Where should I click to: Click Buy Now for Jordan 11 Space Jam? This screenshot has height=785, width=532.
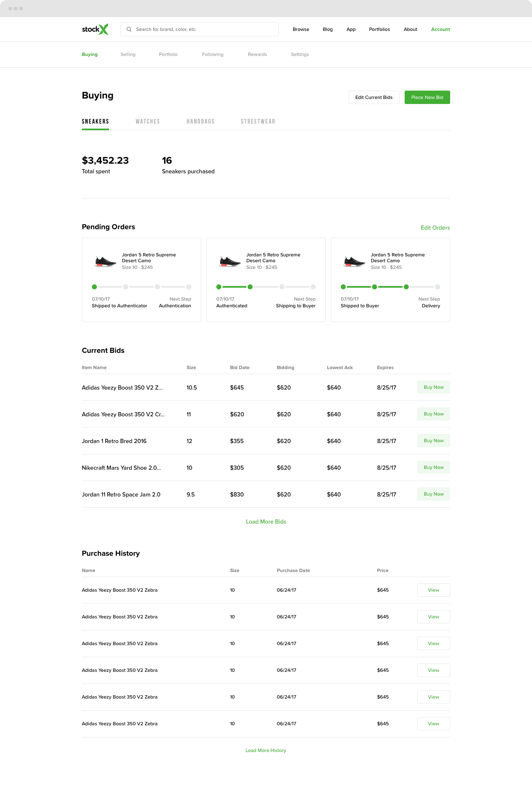coord(433,494)
